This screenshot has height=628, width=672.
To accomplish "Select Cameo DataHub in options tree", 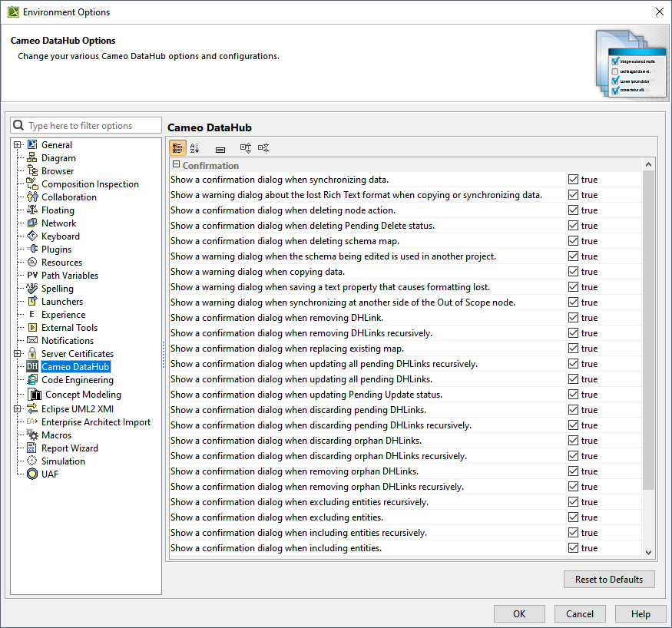I will [x=75, y=367].
